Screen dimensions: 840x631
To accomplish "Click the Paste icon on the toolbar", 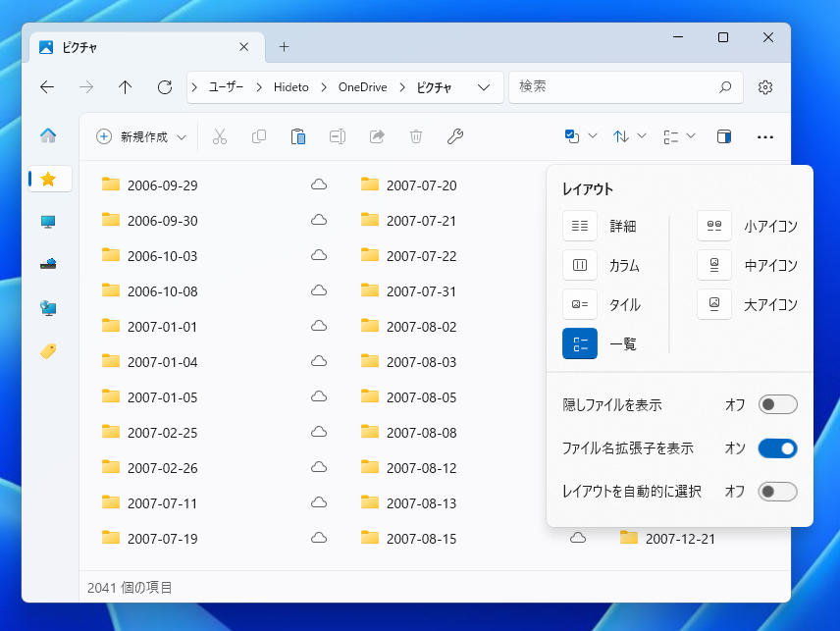I will tap(298, 136).
